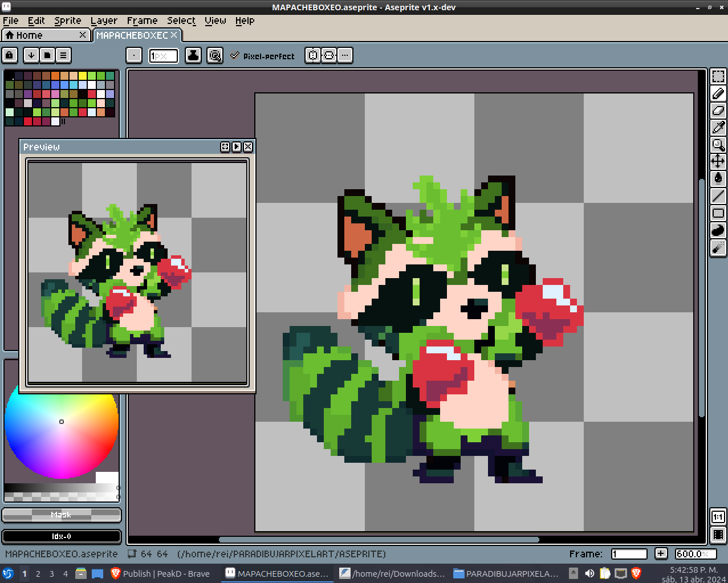The image size is (728, 583).
Task: Center the Preview window view
Action: [225, 147]
